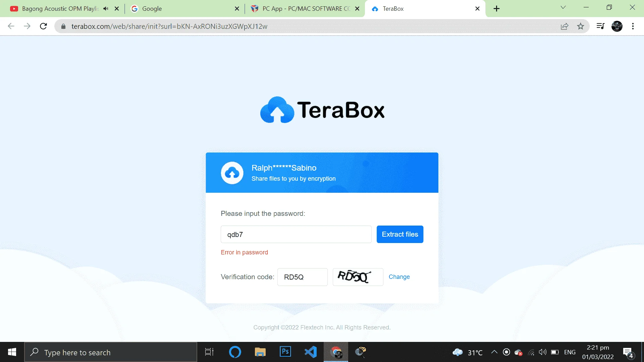Click the 'Ralph******Sabino' sharer name
This screenshot has height=362, width=644.
pyautogui.click(x=284, y=168)
